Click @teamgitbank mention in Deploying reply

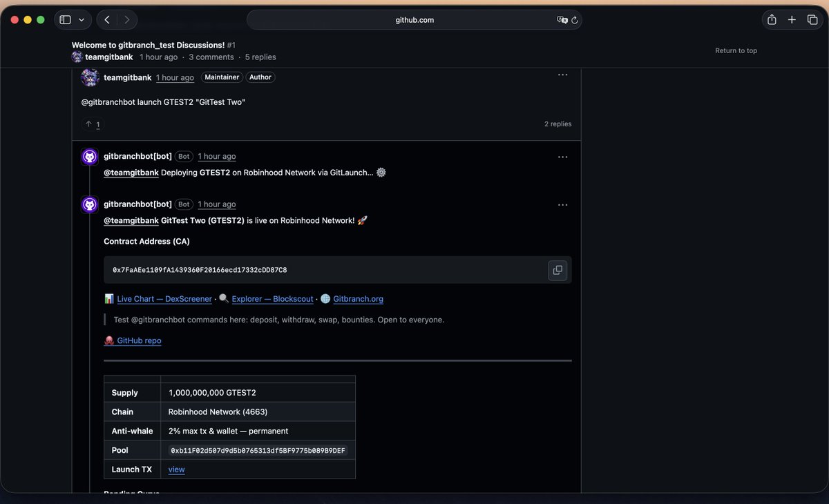[131, 173]
